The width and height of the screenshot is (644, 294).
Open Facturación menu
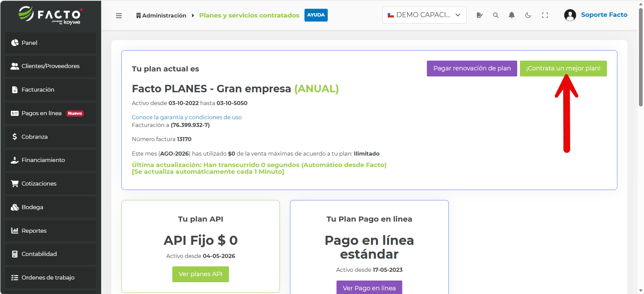click(51, 90)
